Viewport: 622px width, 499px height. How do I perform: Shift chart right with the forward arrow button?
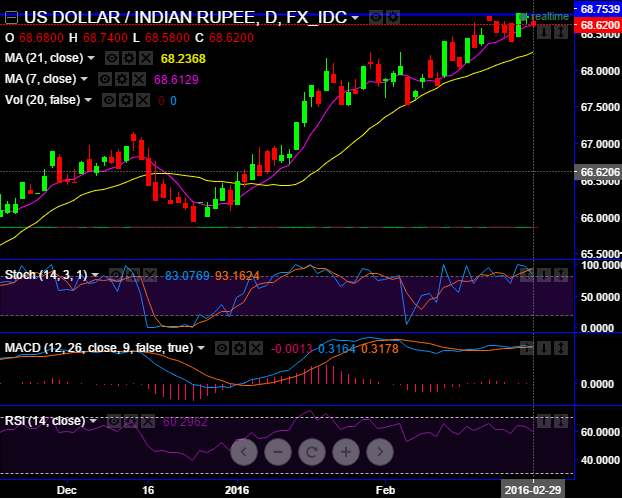point(380,452)
